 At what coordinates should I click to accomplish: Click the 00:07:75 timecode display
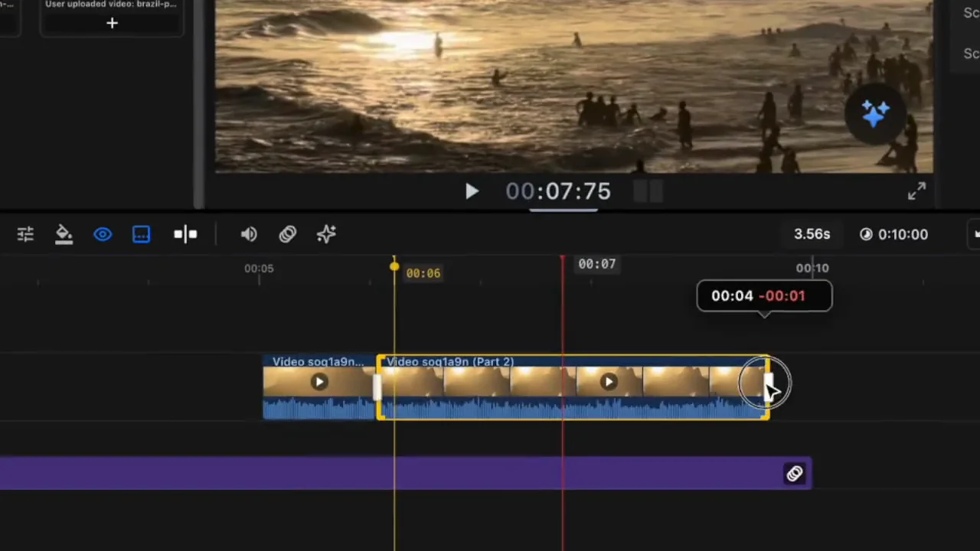point(558,191)
